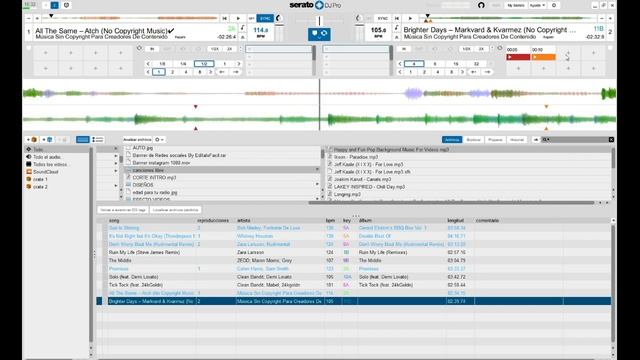This screenshot has width=640, height=360.
Task: Halve loop length on deck 1
Action: [215, 49]
